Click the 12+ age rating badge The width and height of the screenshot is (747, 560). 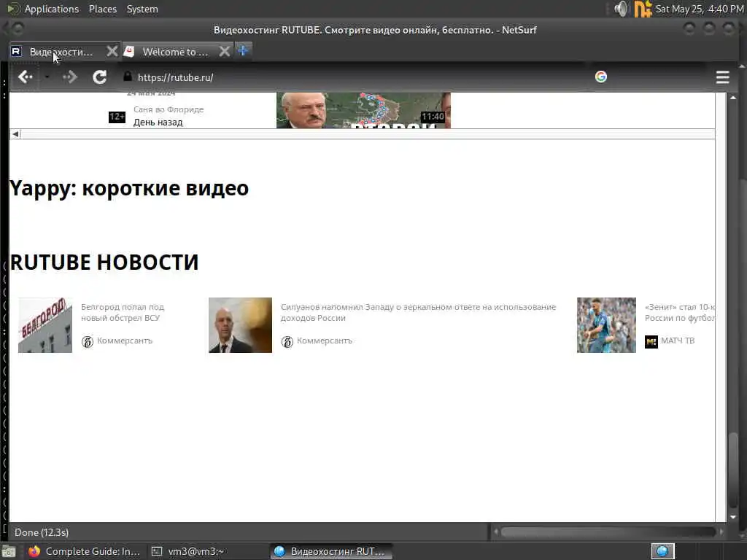117,116
